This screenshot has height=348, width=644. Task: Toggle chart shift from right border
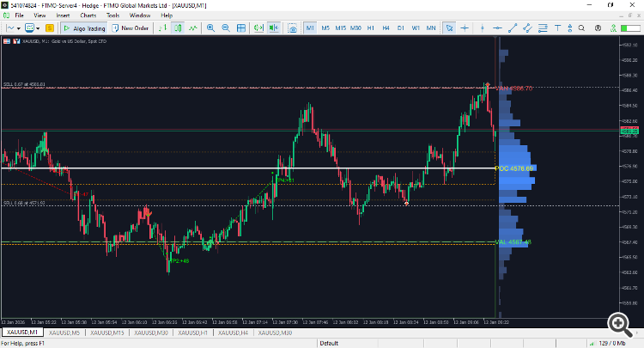pos(274,28)
